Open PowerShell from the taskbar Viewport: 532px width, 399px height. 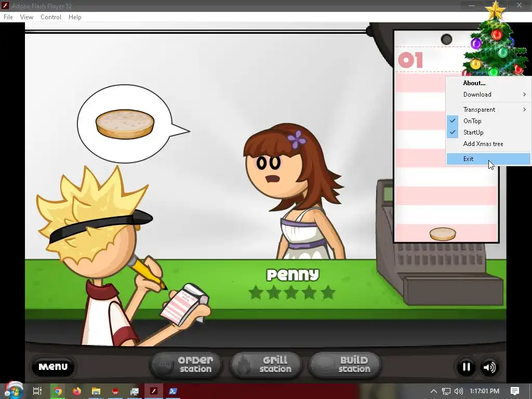tap(172, 391)
